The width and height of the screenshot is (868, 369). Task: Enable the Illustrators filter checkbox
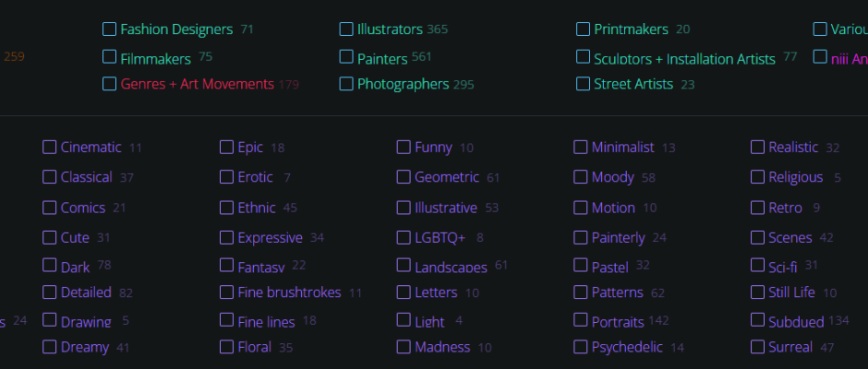point(346,30)
